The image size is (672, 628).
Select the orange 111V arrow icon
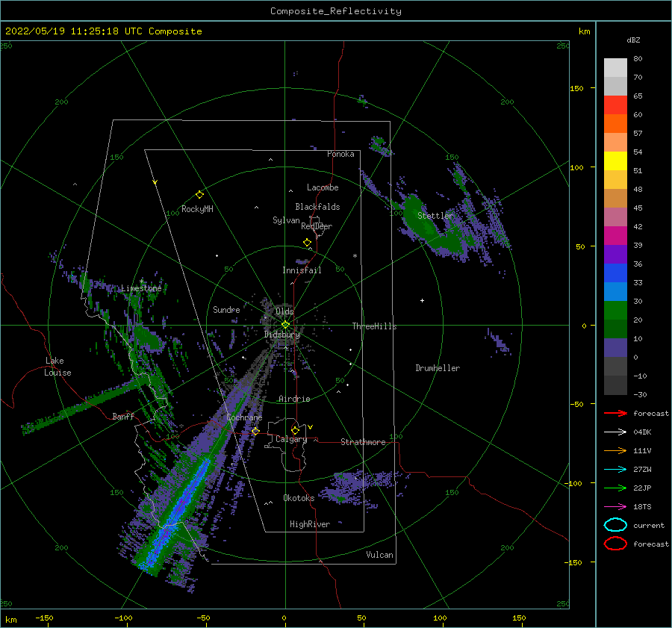pyautogui.click(x=615, y=450)
